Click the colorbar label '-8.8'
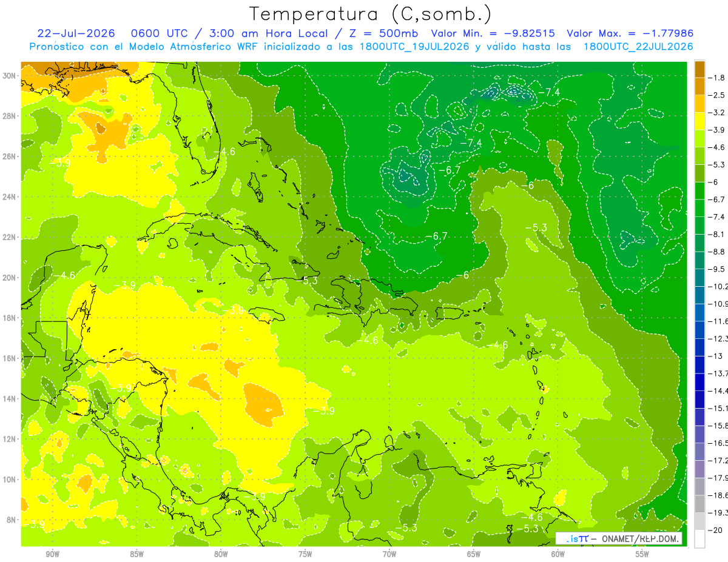728x562 pixels. (x=716, y=252)
